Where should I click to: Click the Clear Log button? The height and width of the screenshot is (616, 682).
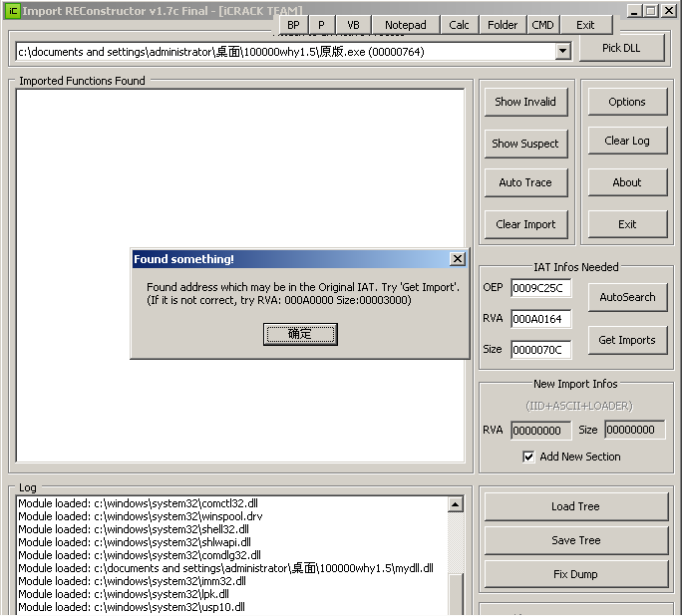pos(627,141)
